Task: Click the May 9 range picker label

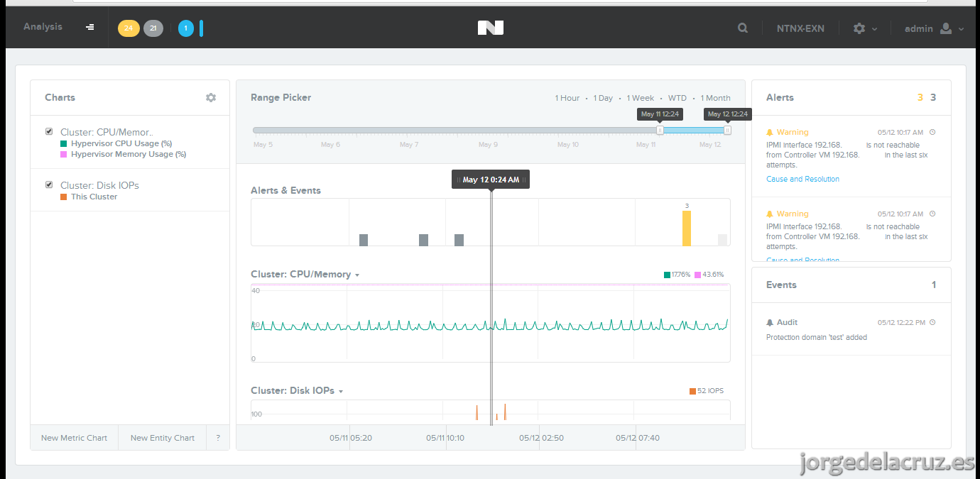Action: pos(488,145)
